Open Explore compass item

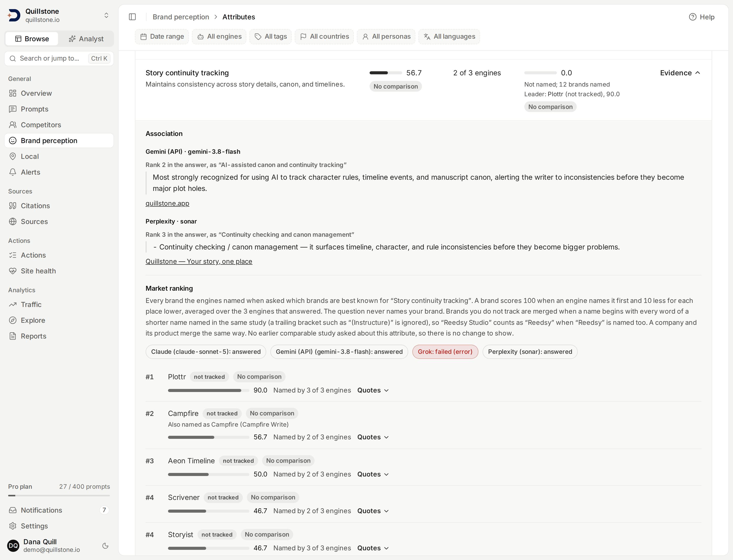tap(59, 320)
